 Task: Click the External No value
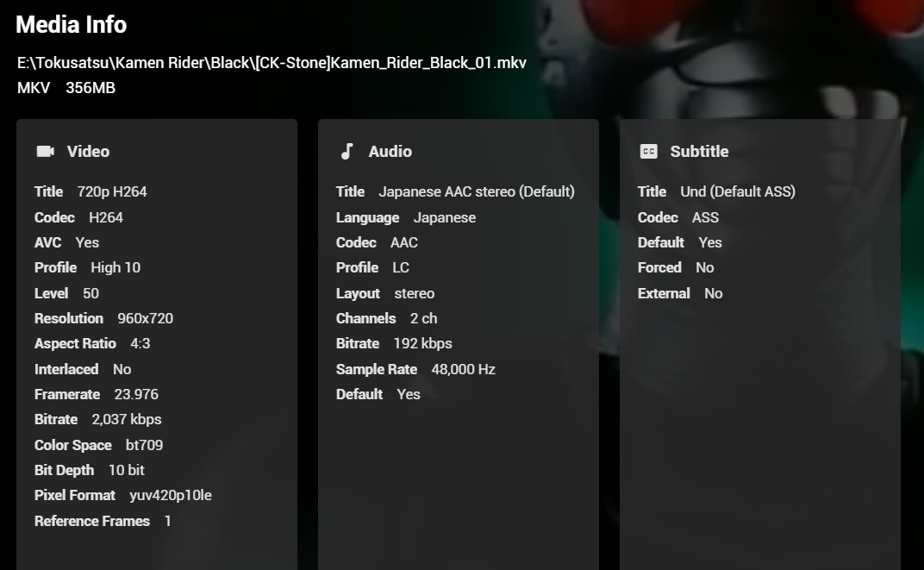[714, 293]
